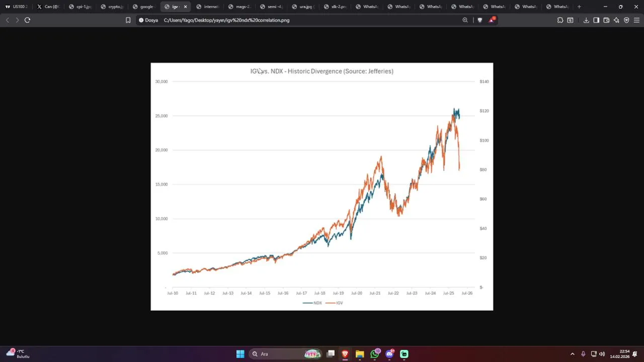Switch to the ura.jpg tab
The width and height of the screenshot is (644, 362).
click(x=303, y=7)
